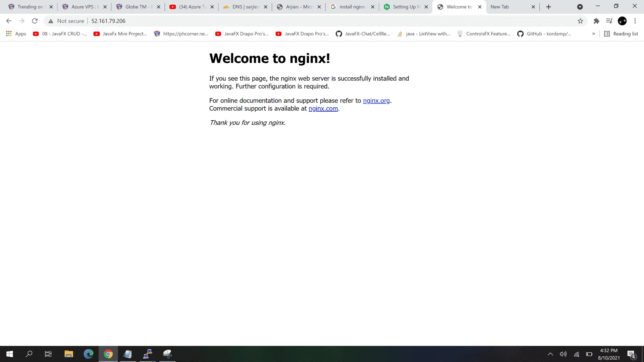Open the tab search dropdown arrow
This screenshot has height=362, width=644.
580,7
